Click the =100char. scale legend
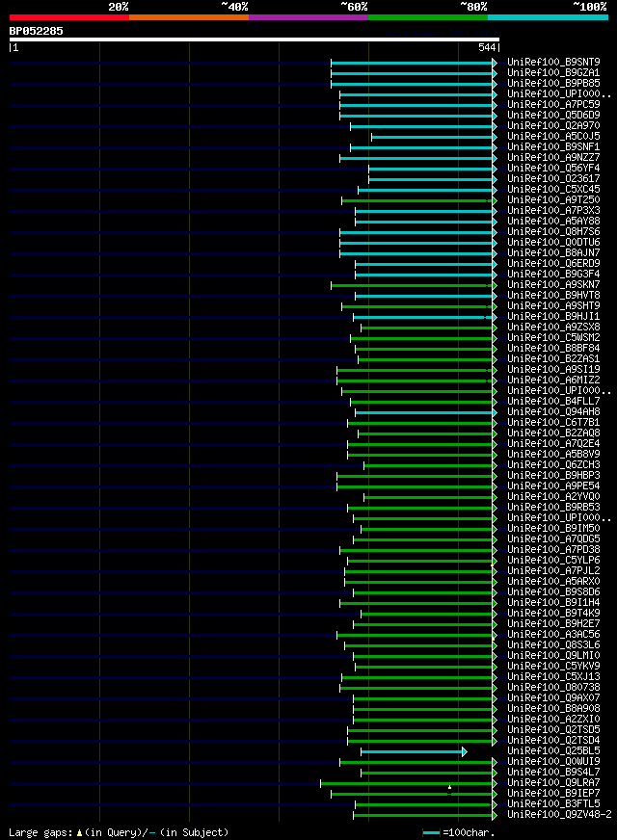The height and width of the screenshot is (840, 617). point(459,832)
